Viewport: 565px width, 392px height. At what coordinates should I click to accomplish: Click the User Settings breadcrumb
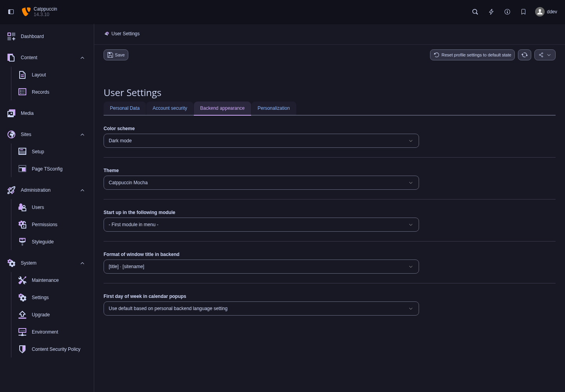122,34
